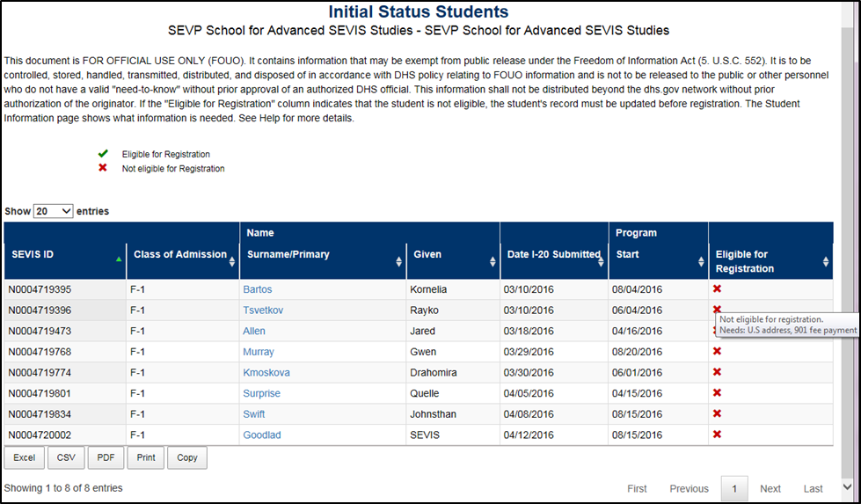Click the Print button
Viewport: 861px width, 504px height.
click(146, 458)
